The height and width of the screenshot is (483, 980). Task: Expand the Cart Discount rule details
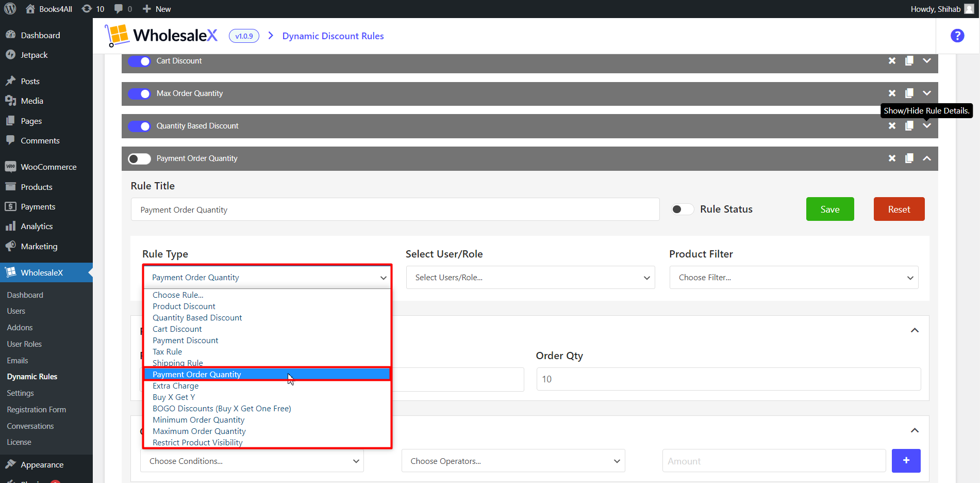coord(927,61)
